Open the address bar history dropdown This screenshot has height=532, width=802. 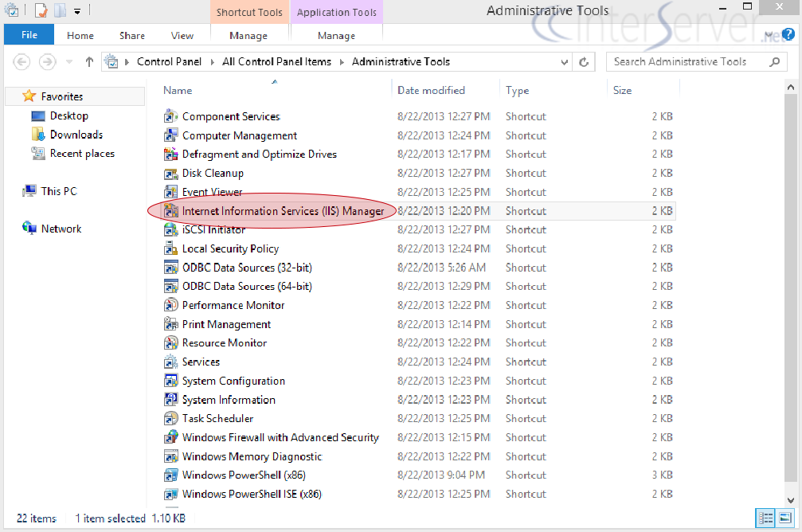(564, 62)
